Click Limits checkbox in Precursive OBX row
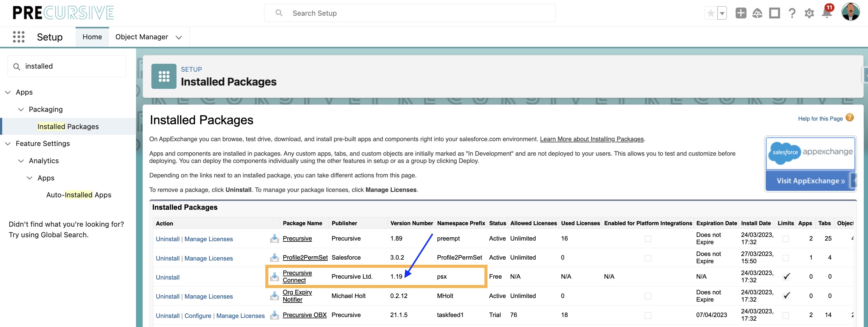The width and height of the screenshot is (868, 327). pos(785,315)
